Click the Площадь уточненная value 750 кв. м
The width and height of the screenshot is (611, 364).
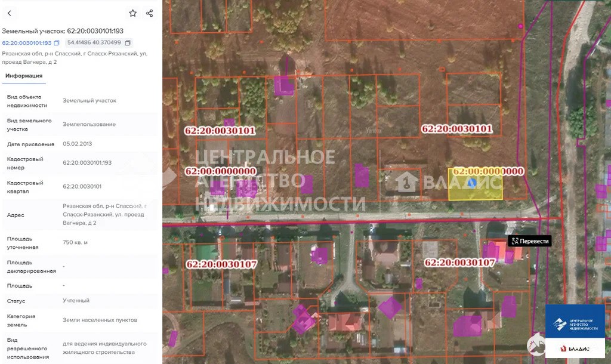click(75, 242)
